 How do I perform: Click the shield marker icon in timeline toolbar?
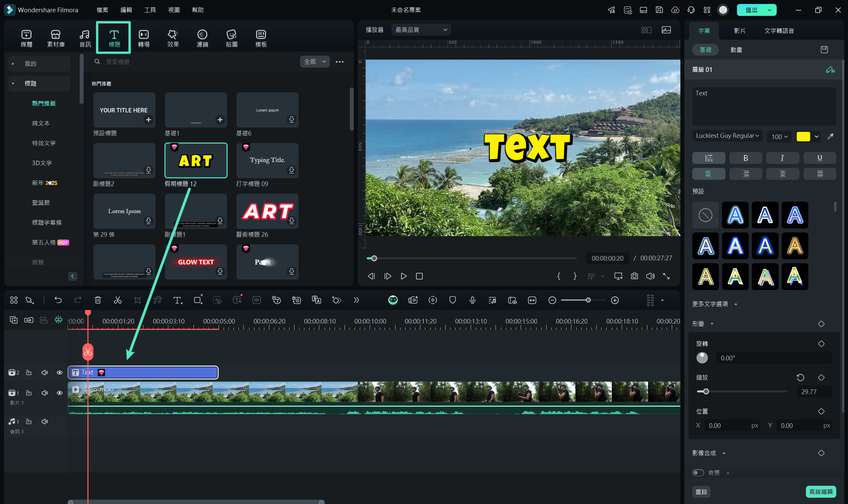pos(452,300)
